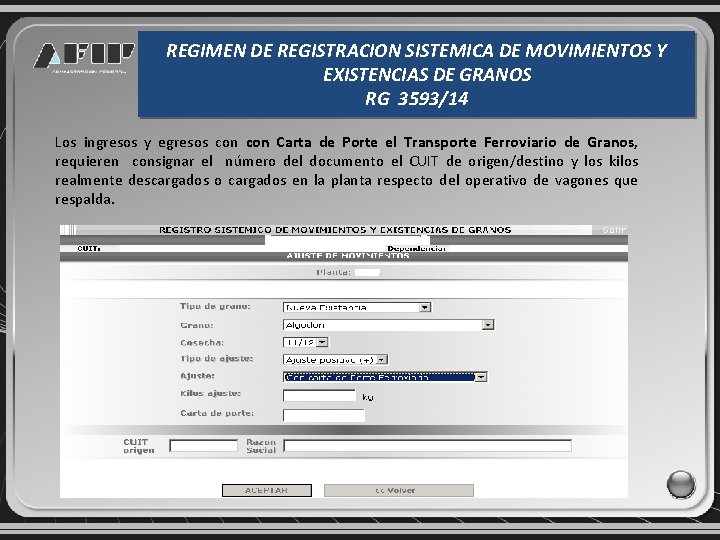The width and height of the screenshot is (720, 540).
Task: Click the Dependencia label
Action: pos(416,248)
